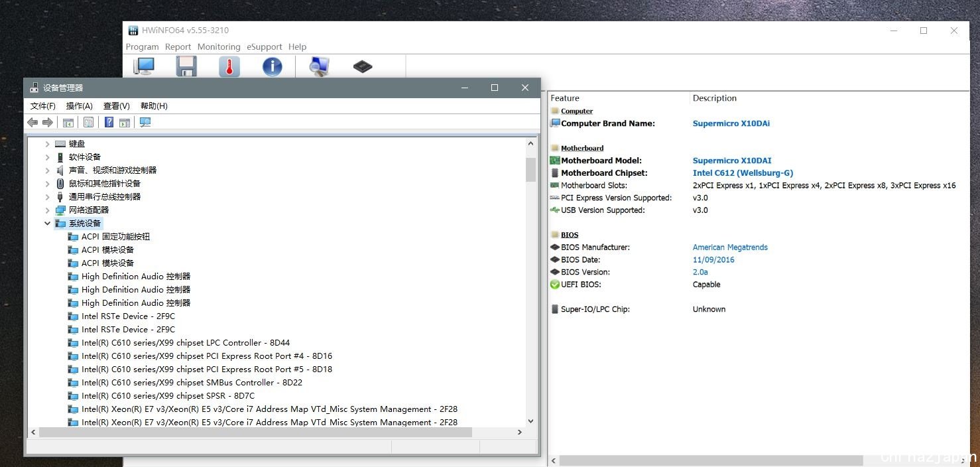The height and width of the screenshot is (467, 980).
Task: Click the Device Manager horizontal scrollbar thumb
Action: pos(255,432)
